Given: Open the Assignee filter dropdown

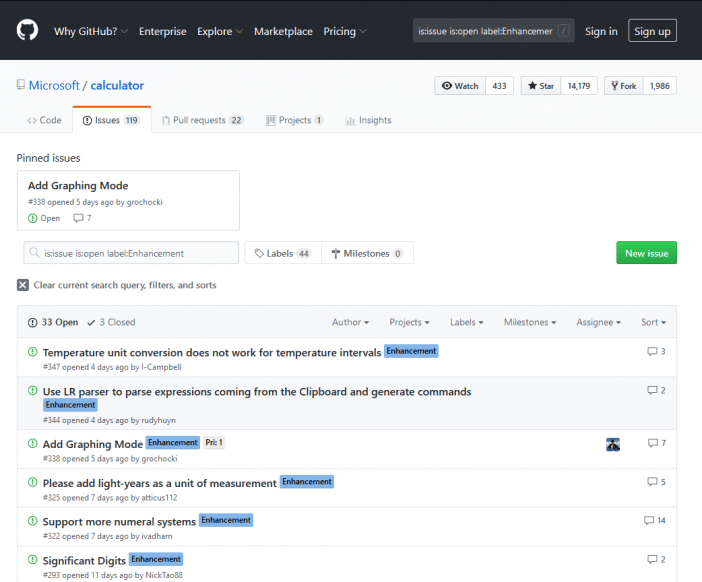Looking at the screenshot, I should [599, 322].
